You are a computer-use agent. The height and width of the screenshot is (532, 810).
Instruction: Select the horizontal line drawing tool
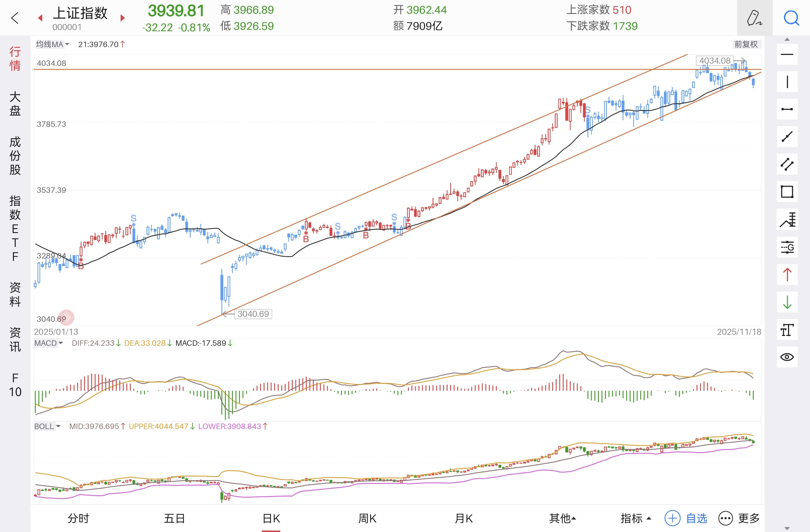[x=787, y=54]
